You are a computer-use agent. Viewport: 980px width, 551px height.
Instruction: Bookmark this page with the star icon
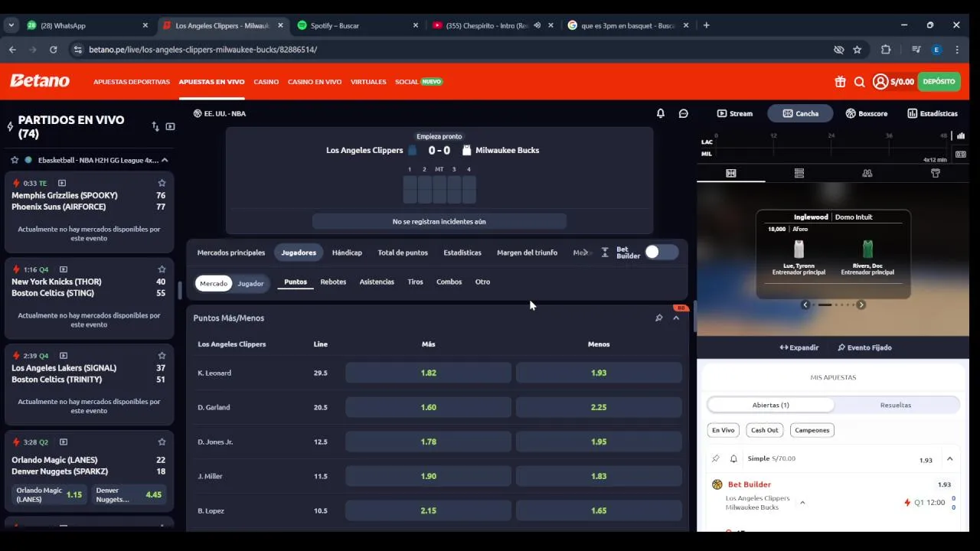click(857, 50)
